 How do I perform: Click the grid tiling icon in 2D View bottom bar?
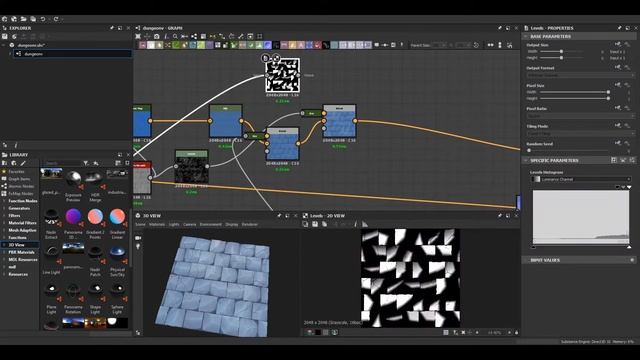[x=446, y=332]
